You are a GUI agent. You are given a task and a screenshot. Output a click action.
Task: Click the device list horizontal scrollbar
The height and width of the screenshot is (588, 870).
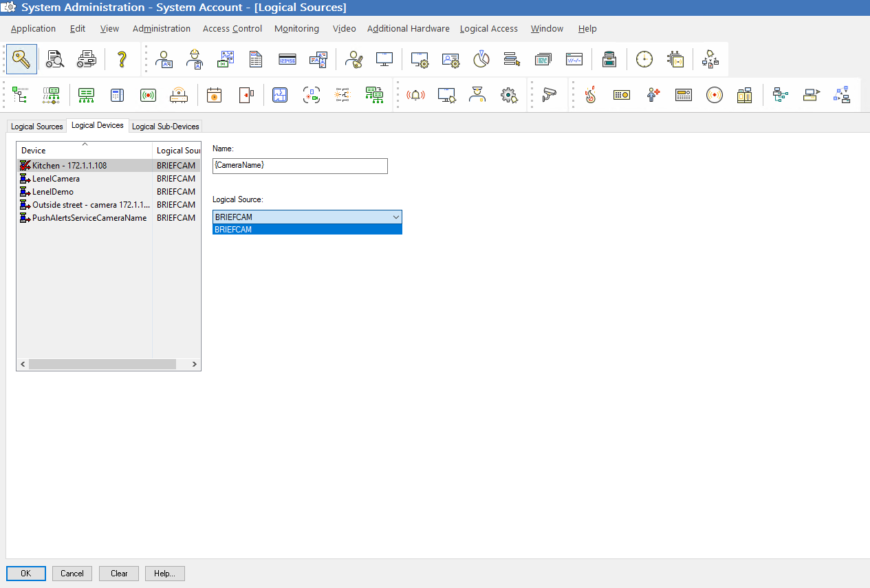tap(109, 364)
